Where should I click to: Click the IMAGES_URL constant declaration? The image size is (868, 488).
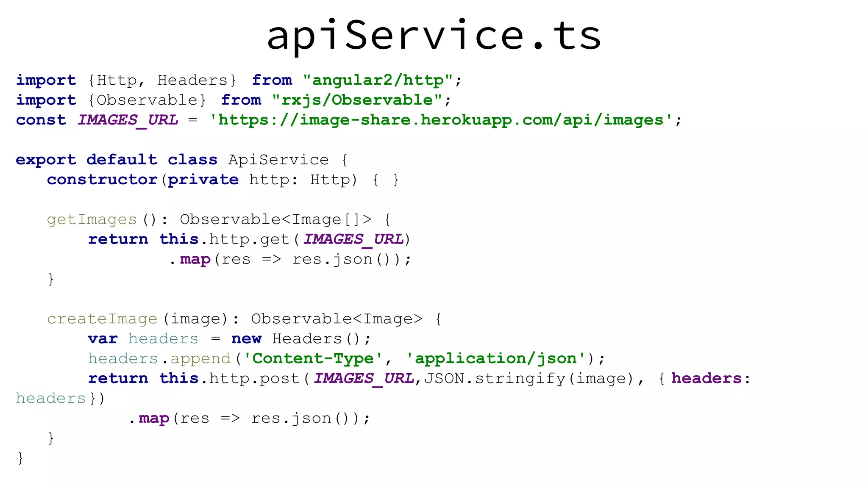click(128, 120)
